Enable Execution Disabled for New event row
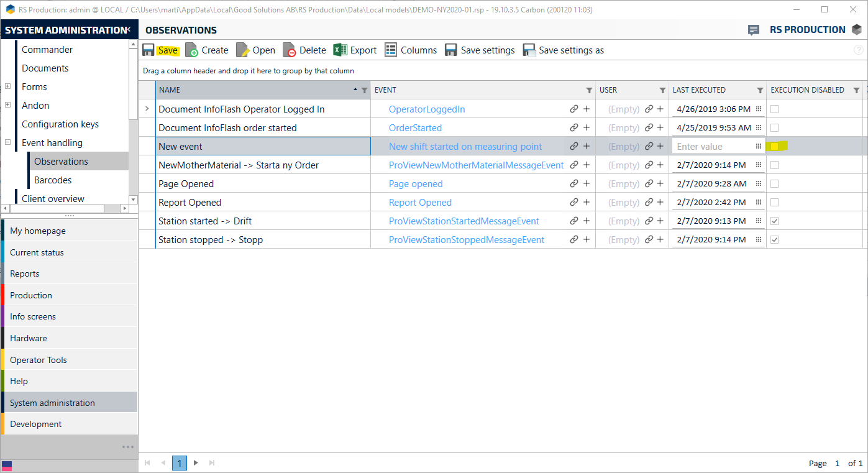 point(775,147)
